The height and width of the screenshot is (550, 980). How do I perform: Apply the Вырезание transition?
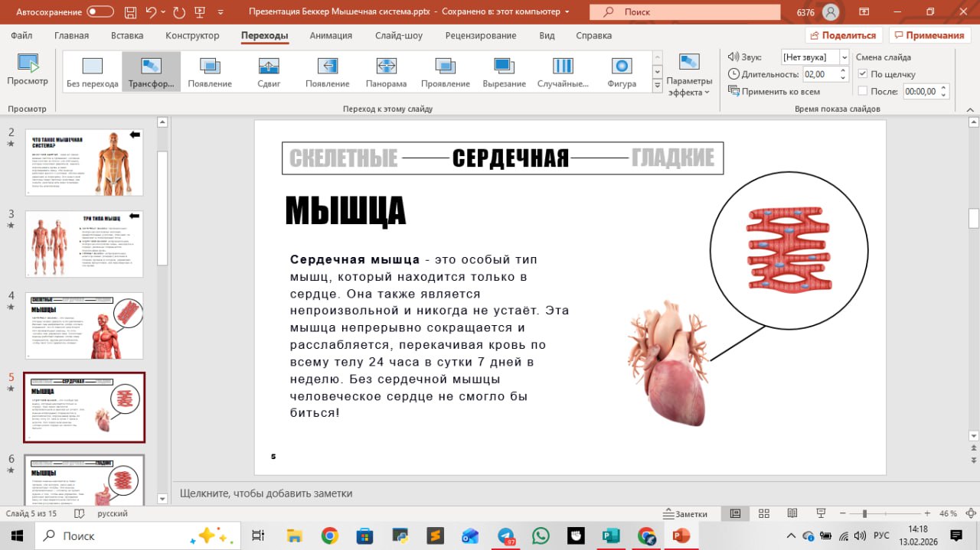point(504,72)
